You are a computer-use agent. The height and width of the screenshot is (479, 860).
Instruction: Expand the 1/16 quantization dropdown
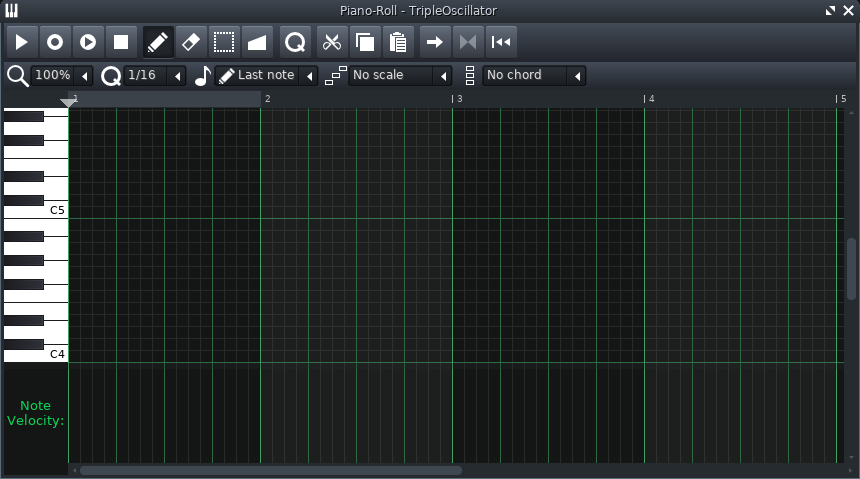tap(155, 76)
